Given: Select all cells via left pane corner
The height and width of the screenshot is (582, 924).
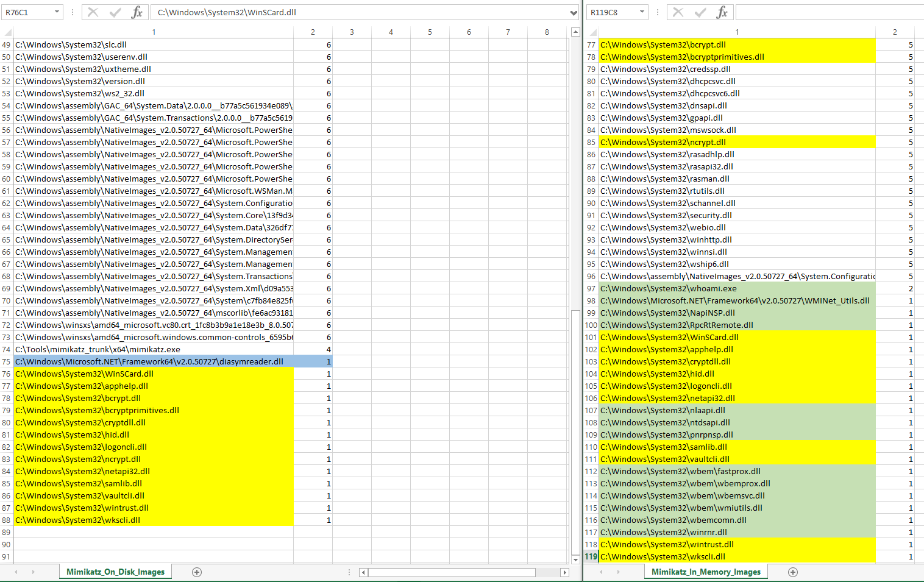Looking at the screenshot, I should coord(7,32).
